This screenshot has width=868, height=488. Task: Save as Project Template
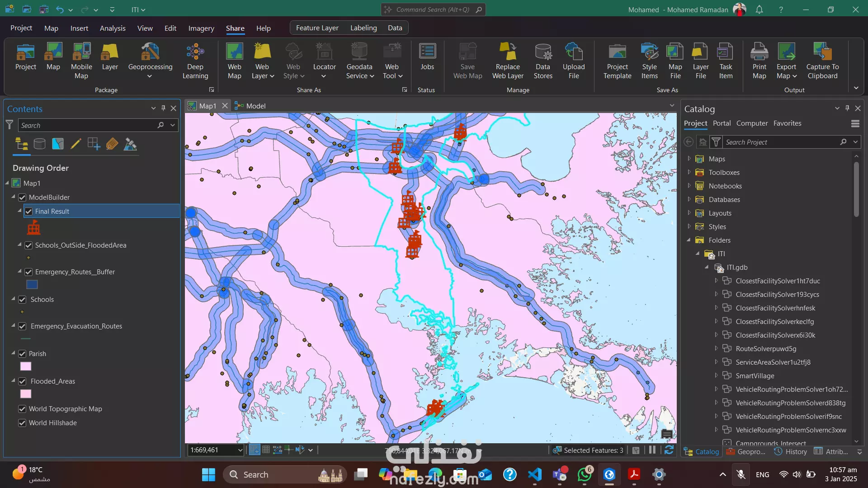(617, 61)
